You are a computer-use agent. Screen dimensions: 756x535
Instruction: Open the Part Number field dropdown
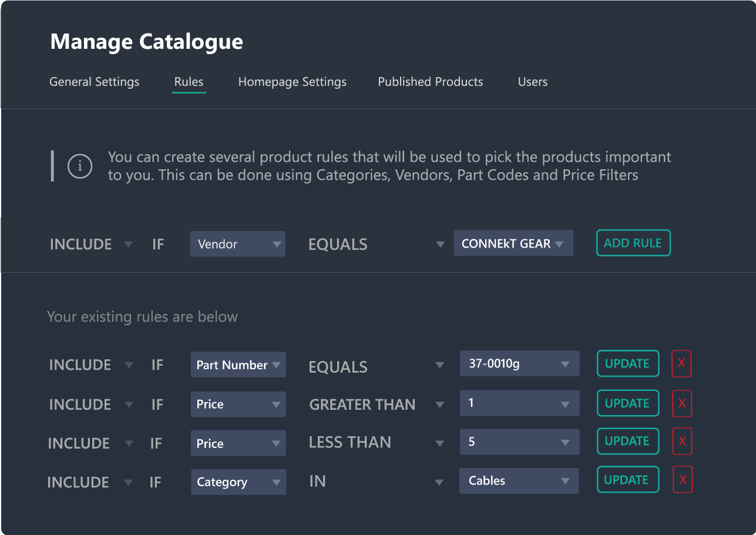[238, 365]
